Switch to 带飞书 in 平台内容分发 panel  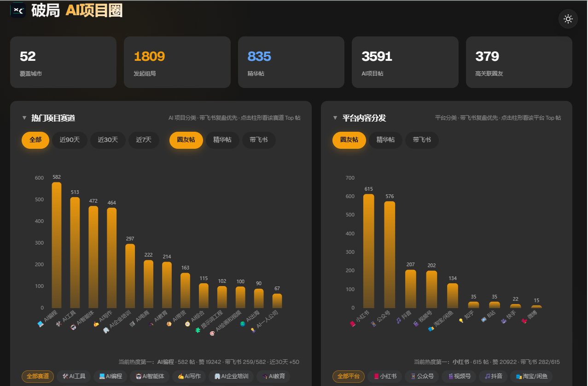pos(422,140)
